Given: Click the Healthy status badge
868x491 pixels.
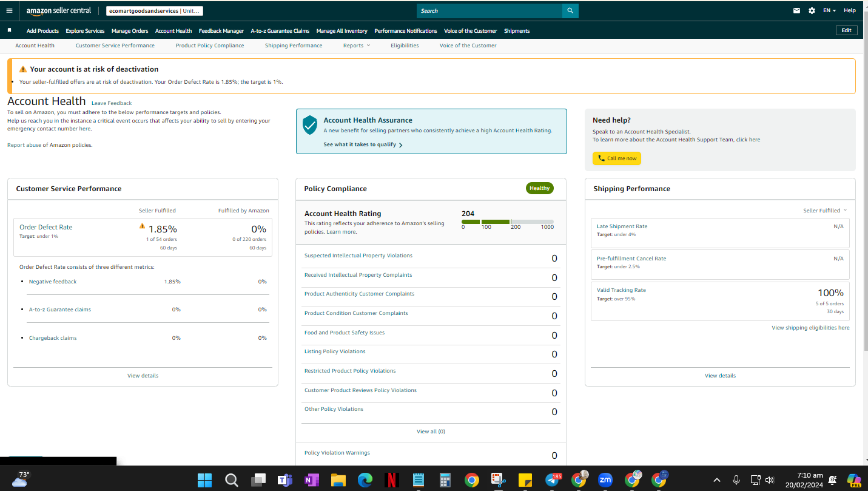Looking at the screenshot, I should (539, 188).
